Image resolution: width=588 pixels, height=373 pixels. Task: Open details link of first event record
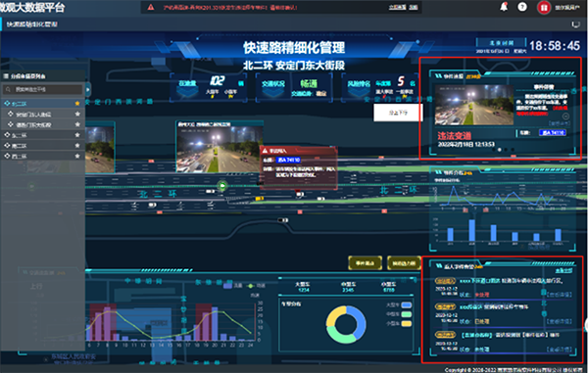tap(560, 295)
